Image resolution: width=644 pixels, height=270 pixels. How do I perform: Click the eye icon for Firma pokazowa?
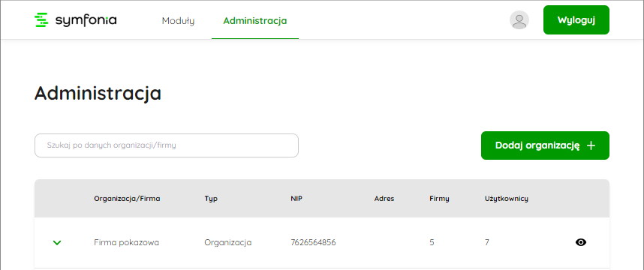[x=581, y=242]
